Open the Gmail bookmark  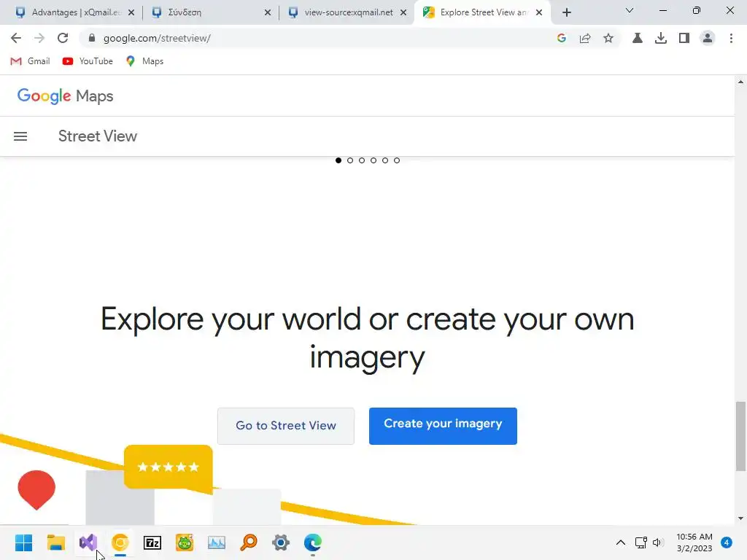point(30,61)
